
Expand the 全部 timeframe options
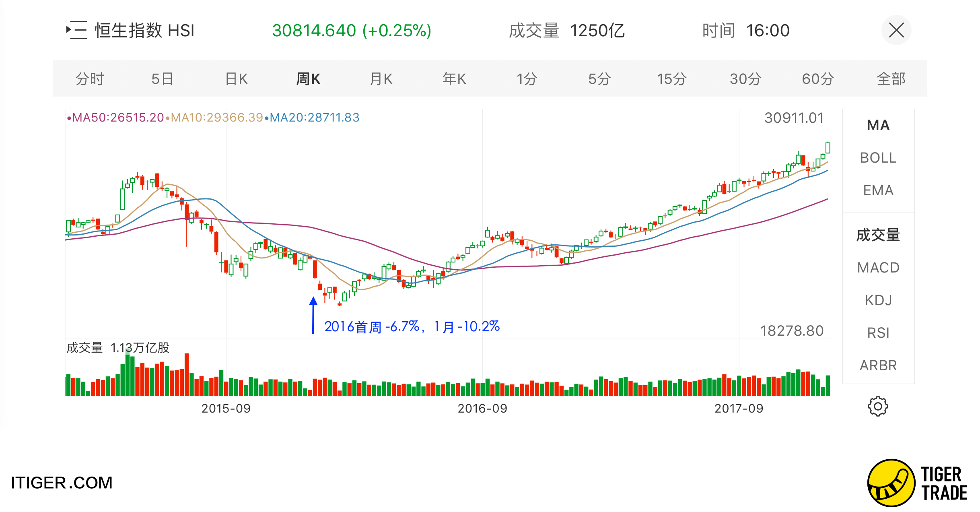pos(891,79)
